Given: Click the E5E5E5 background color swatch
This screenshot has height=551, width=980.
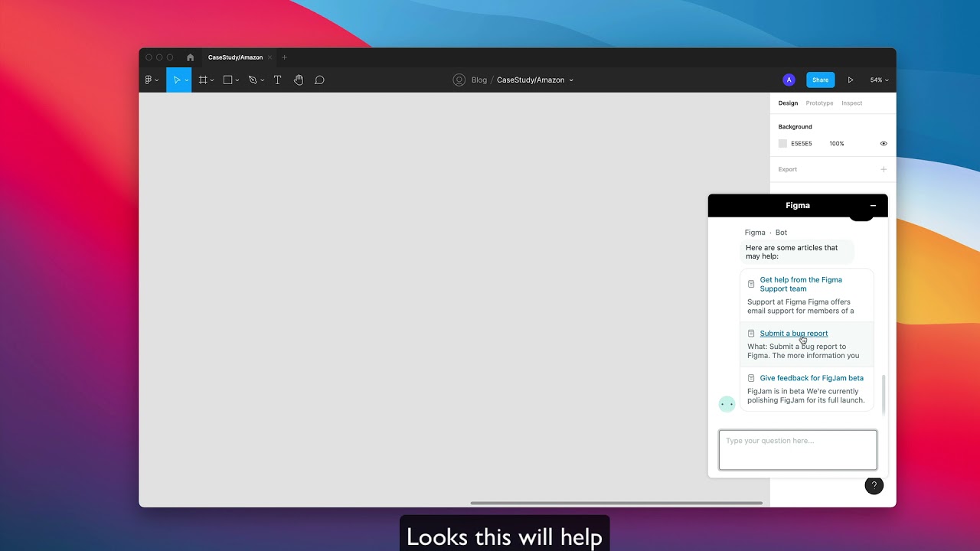Looking at the screenshot, I should coord(782,143).
